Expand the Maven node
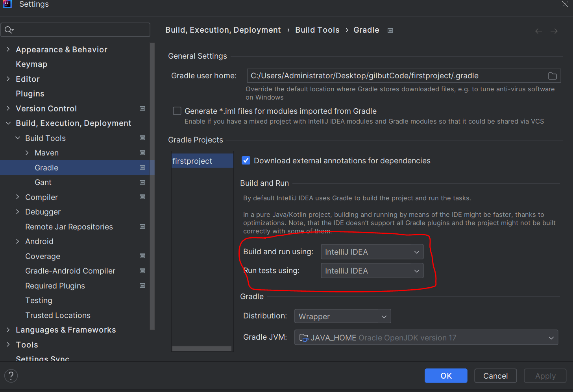Image resolution: width=573 pixels, height=392 pixels. tap(27, 153)
